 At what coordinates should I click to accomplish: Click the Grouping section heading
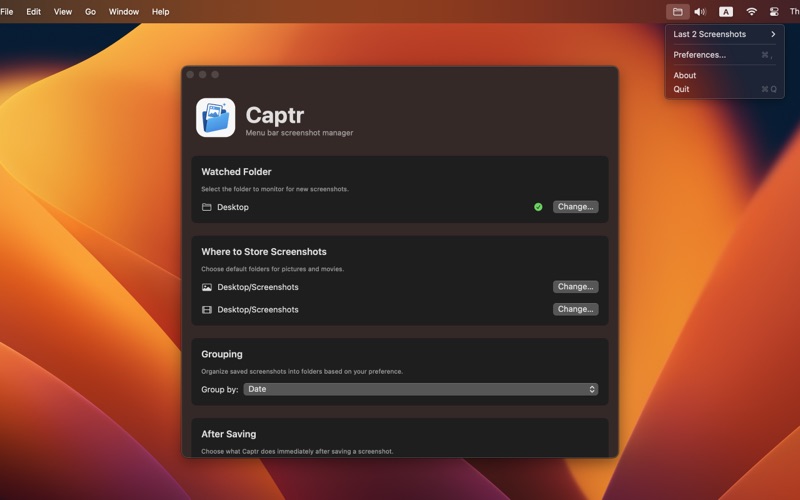222,354
